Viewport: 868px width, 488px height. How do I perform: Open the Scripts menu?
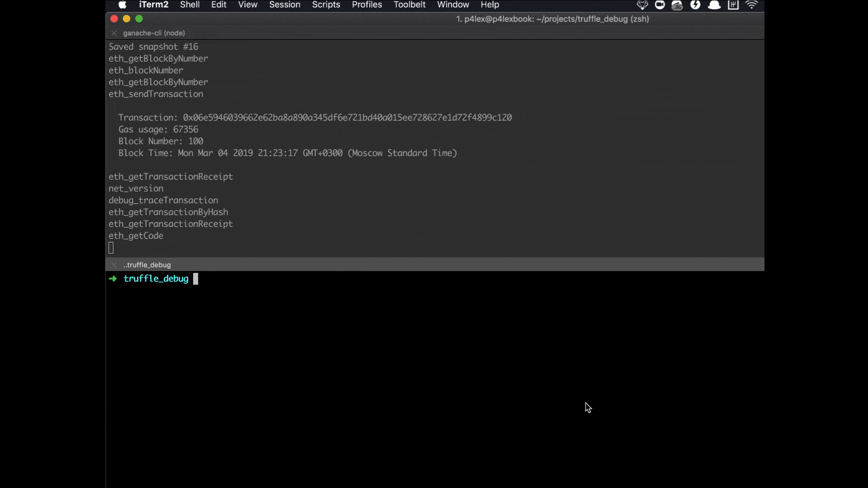click(x=326, y=5)
